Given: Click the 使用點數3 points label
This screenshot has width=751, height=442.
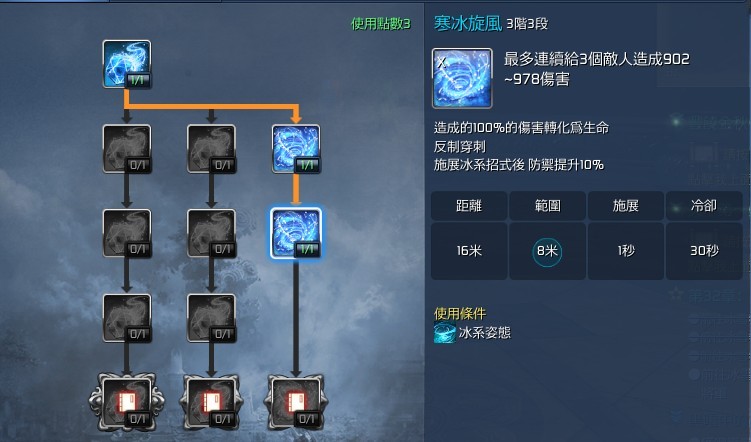Looking at the screenshot, I should [381, 23].
